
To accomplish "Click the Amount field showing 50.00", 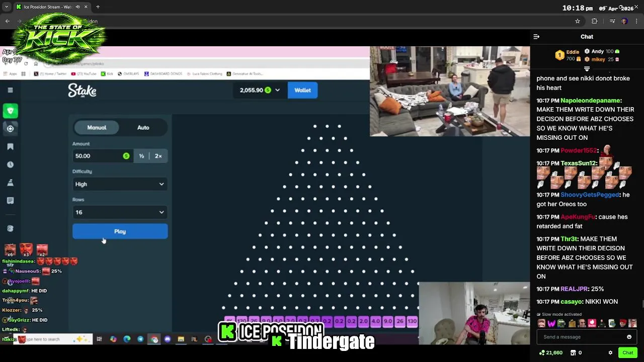I will [x=103, y=156].
